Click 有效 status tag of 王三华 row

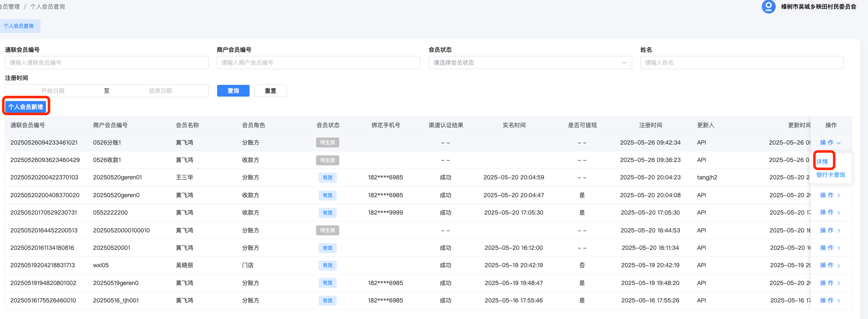[328, 177]
